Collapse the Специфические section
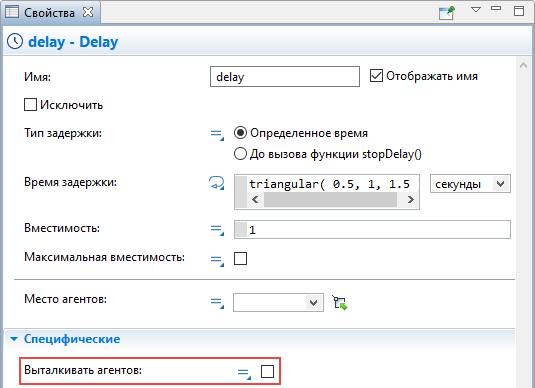 pyautogui.click(x=14, y=339)
